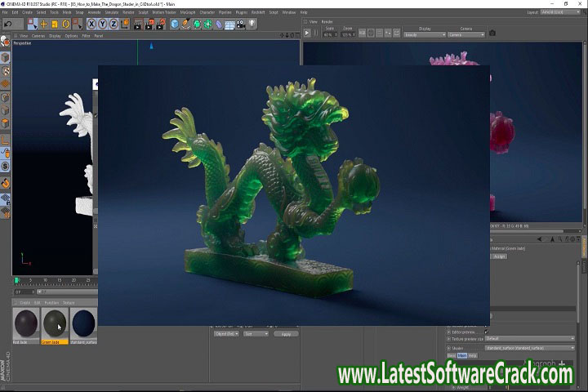This screenshot has width=588, height=392.
Task: Start the IPR render play button
Action: click(307, 33)
